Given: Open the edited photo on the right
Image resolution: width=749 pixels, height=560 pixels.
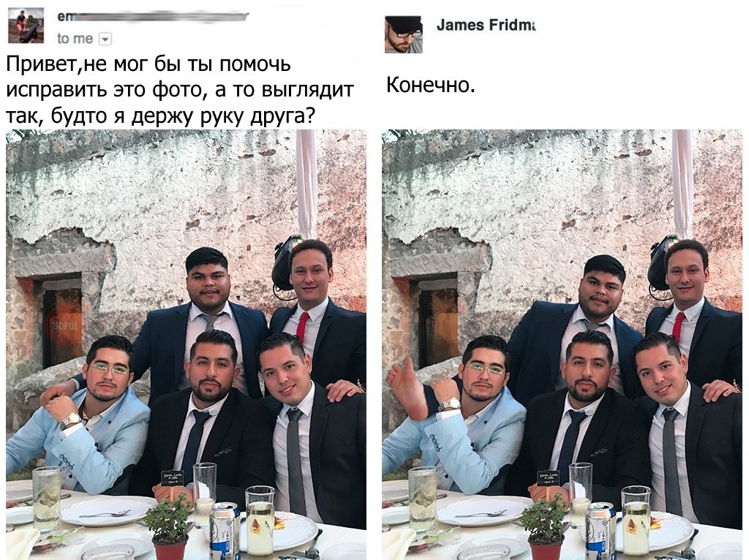Looking at the screenshot, I should click(x=562, y=344).
